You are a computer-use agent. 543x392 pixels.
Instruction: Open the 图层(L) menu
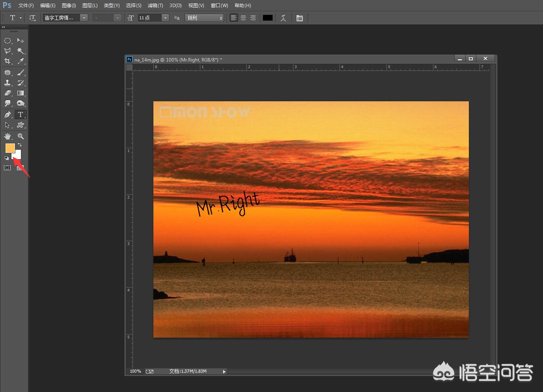[x=90, y=6]
